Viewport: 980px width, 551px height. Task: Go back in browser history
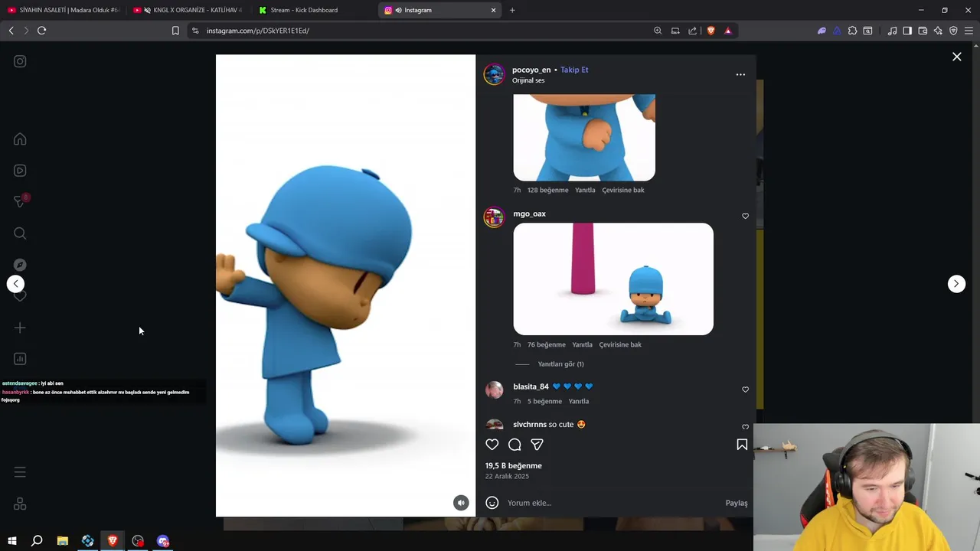[x=11, y=31]
